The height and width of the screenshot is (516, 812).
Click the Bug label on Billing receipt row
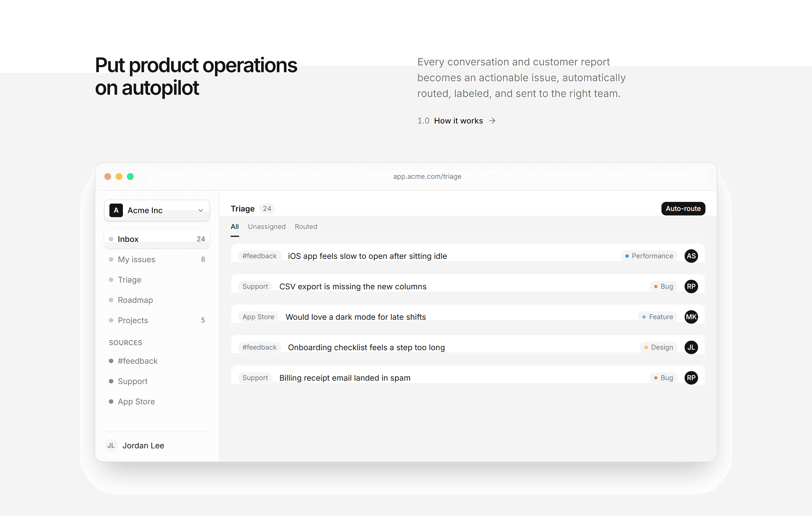click(663, 378)
